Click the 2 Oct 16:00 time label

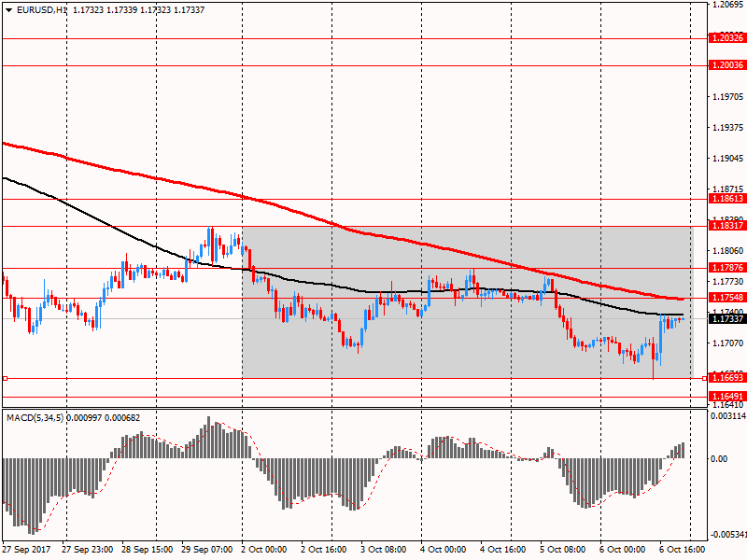pyautogui.click(x=324, y=550)
